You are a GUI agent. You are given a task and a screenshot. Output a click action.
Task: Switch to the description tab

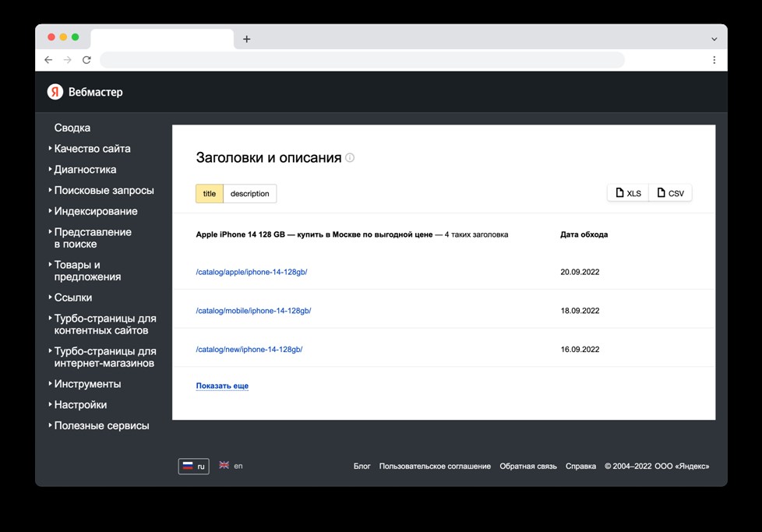click(250, 193)
